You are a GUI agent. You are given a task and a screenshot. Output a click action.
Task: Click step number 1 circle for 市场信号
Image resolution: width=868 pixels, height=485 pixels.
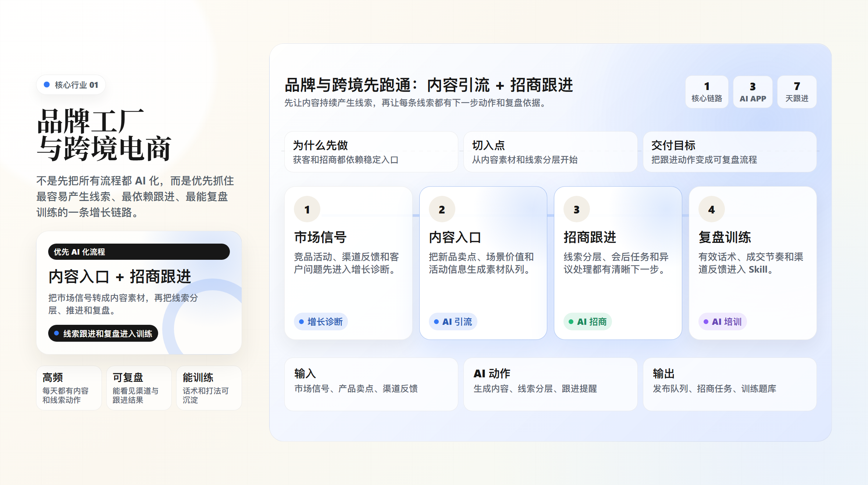307,209
